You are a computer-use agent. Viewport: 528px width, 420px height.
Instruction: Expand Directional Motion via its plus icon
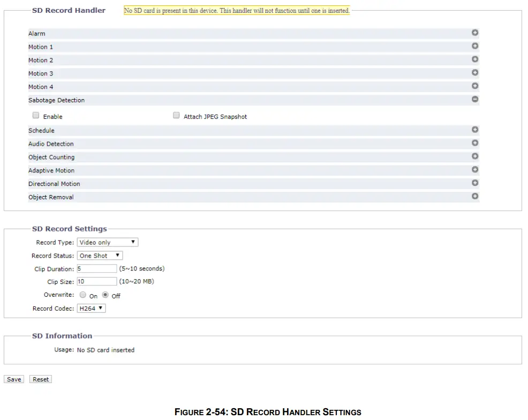click(475, 183)
